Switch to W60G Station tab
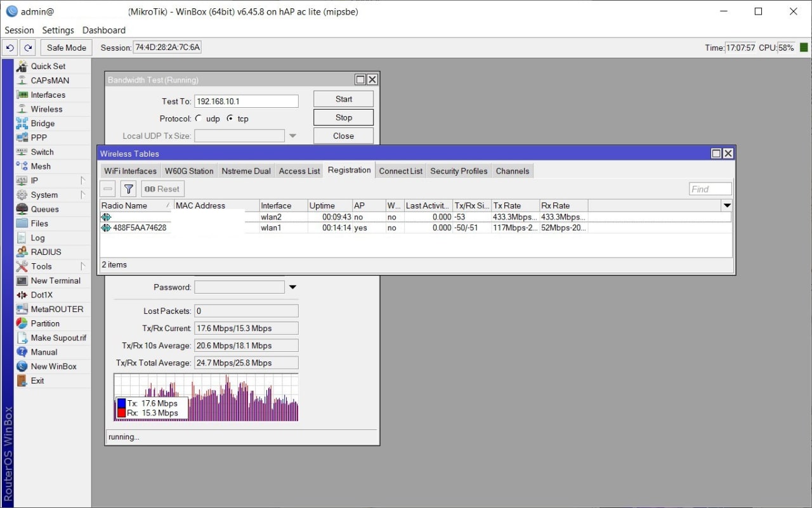 [189, 171]
